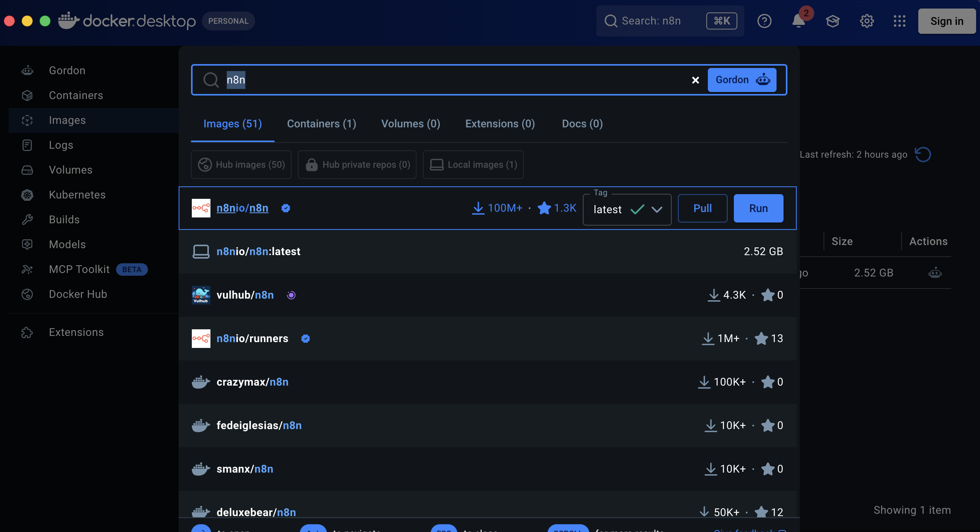Click the BETA badge next to MCP Toolkit
The width and height of the screenshot is (980, 532).
pyautogui.click(x=132, y=269)
